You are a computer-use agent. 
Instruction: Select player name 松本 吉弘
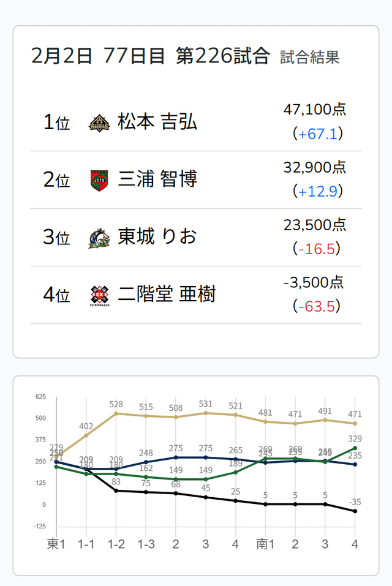click(x=157, y=122)
